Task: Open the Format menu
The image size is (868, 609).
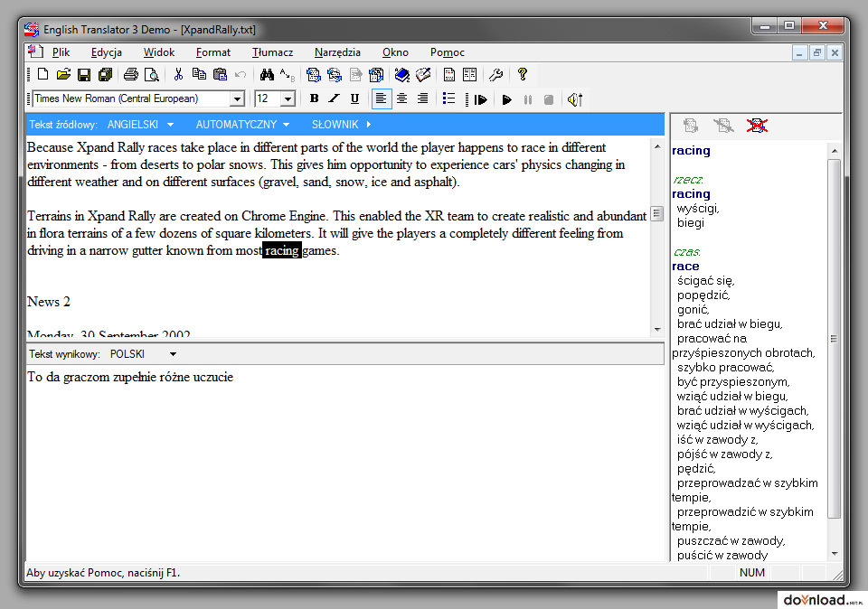Action: click(x=213, y=52)
